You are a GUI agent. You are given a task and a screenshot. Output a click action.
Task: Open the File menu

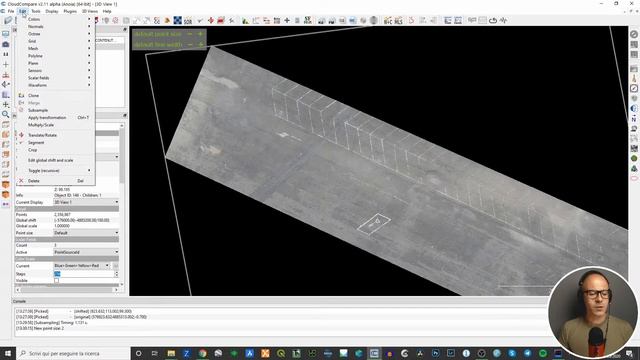click(x=11, y=11)
